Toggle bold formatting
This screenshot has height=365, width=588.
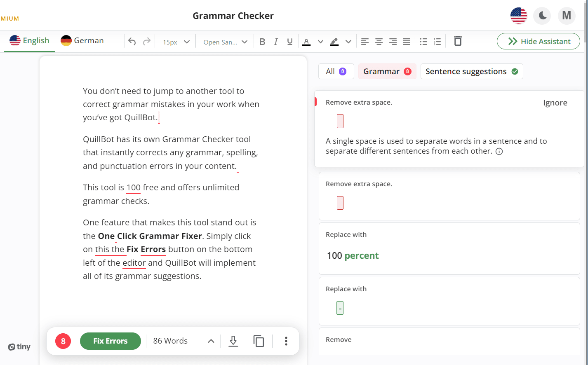click(x=262, y=42)
